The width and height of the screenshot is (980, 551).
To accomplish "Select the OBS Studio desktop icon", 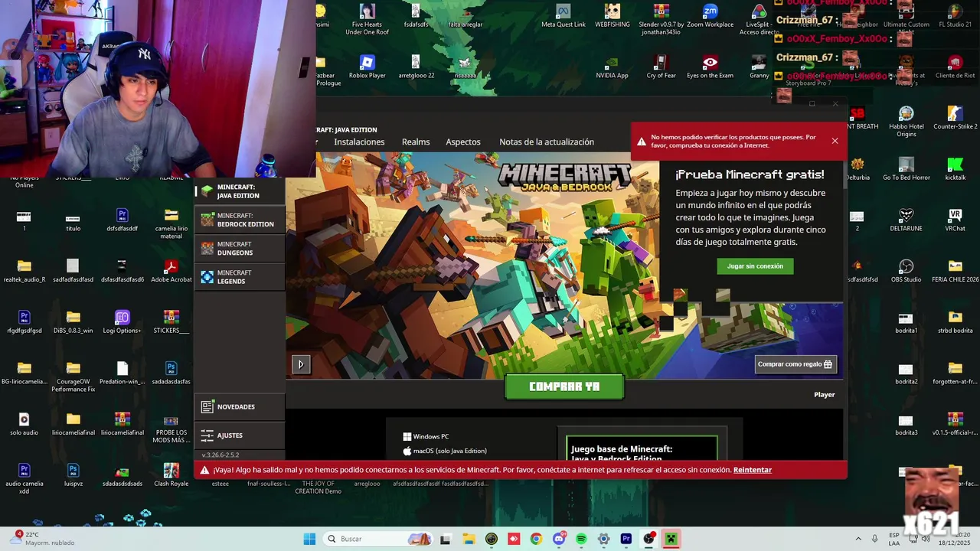I will point(906,272).
